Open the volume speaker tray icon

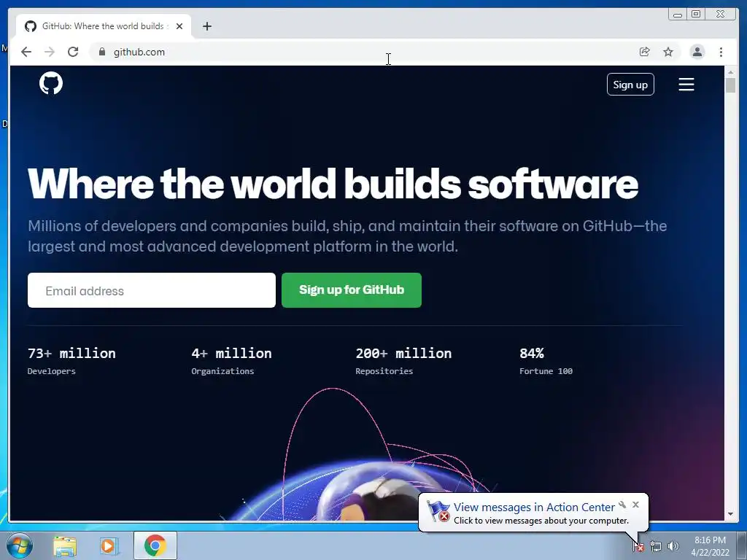click(x=673, y=547)
